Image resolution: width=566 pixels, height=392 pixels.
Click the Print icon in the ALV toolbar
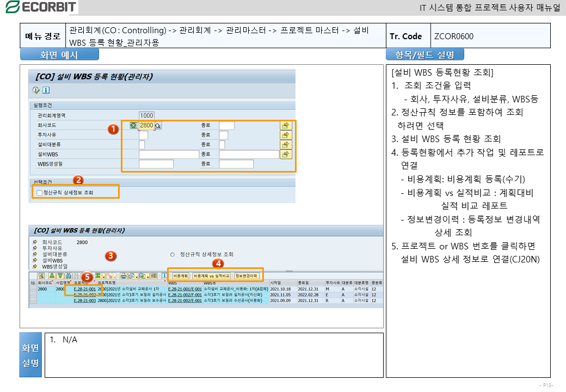click(124, 276)
